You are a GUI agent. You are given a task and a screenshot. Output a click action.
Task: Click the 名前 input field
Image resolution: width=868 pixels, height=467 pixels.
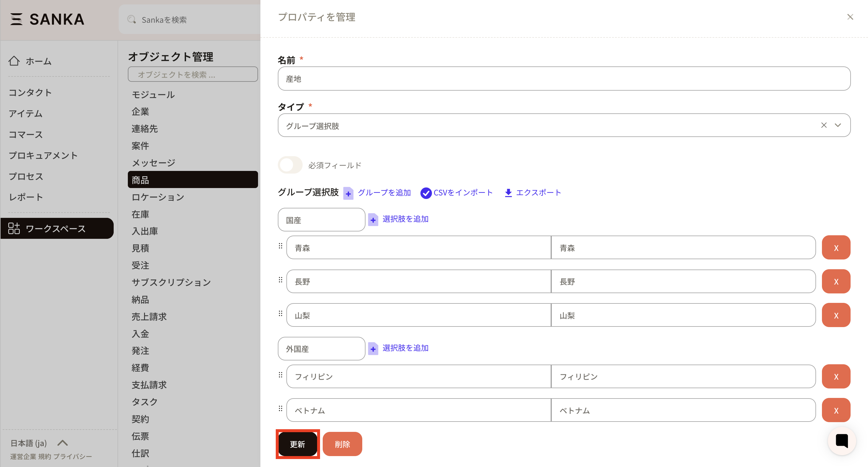point(564,79)
